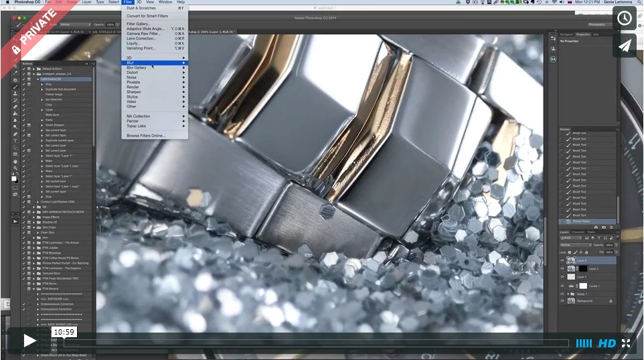Click the Actions panel play button
644x360 pixels.
15,221
